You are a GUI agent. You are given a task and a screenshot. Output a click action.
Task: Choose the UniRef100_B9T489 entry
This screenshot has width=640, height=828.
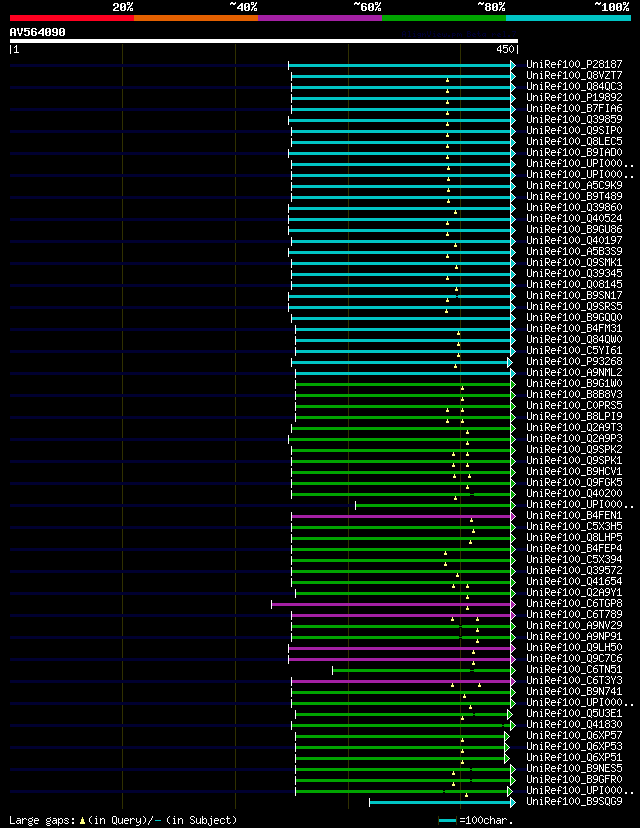574,196
